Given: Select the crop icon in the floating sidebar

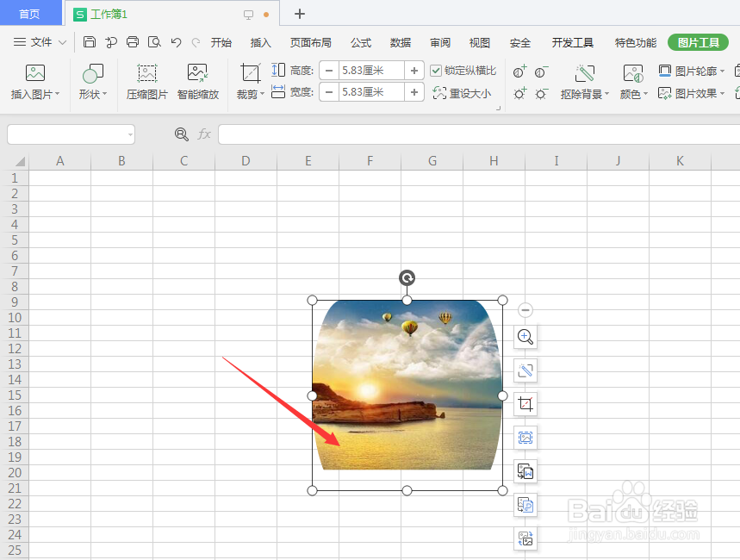Looking at the screenshot, I should tap(525, 404).
